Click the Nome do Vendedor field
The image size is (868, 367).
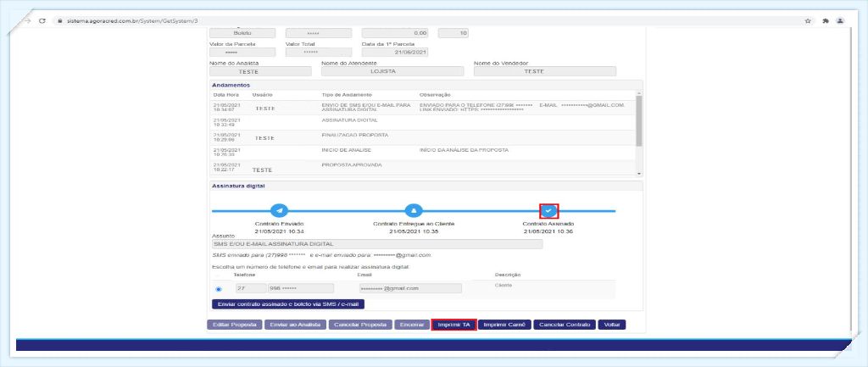(x=545, y=71)
